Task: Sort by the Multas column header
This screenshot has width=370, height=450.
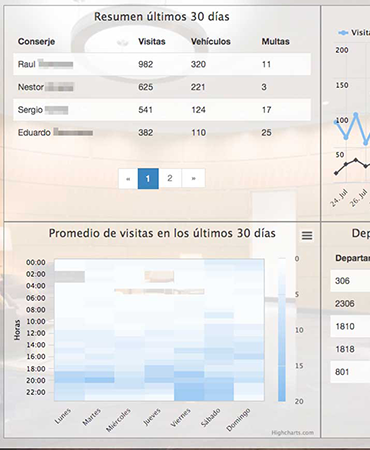Action: (275, 41)
